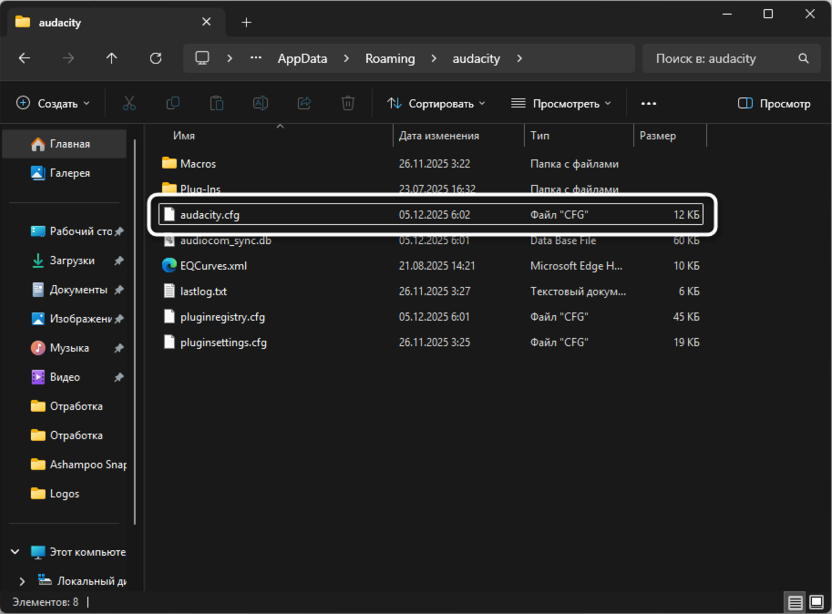
Task: Toggle the Просмотр preview pane
Action: (773, 103)
